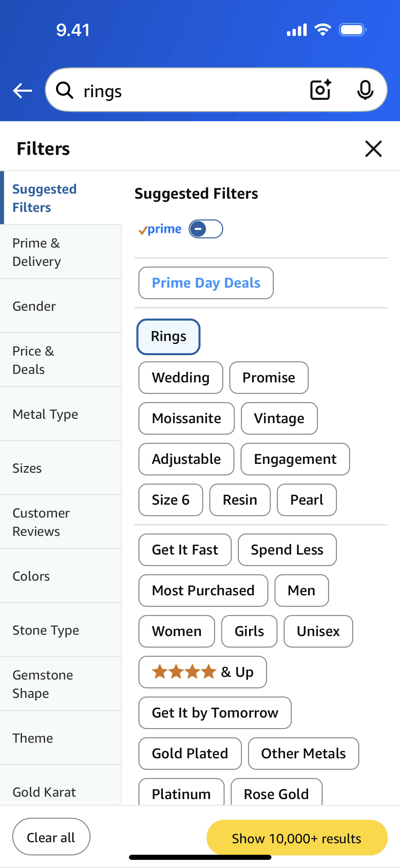Select the Stone Type category
This screenshot has height=868, width=400.
61,630
